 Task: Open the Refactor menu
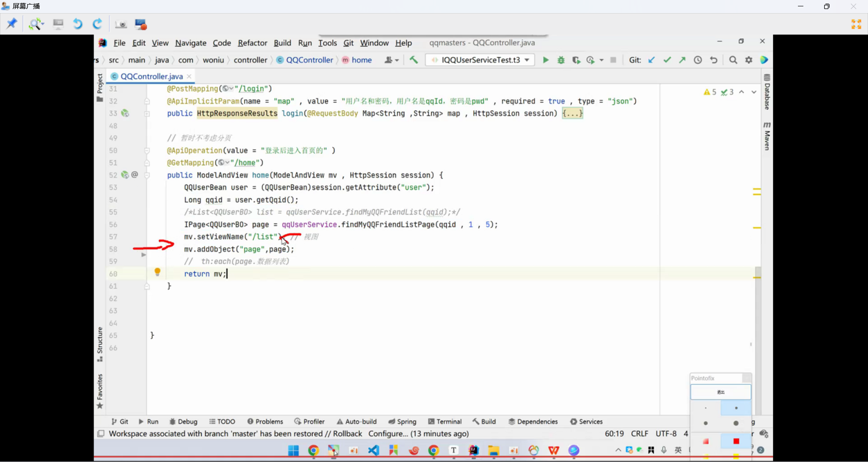click(252, 43)
